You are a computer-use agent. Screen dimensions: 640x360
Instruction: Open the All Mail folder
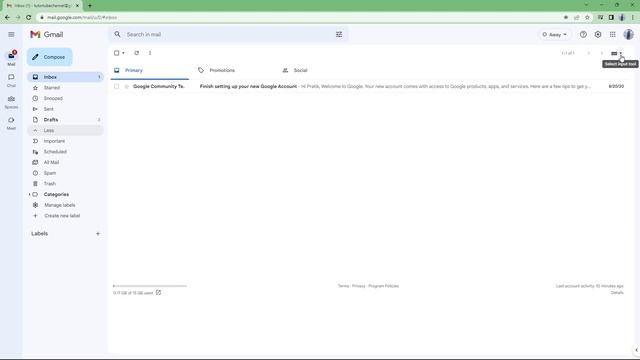tap(65, 162)
